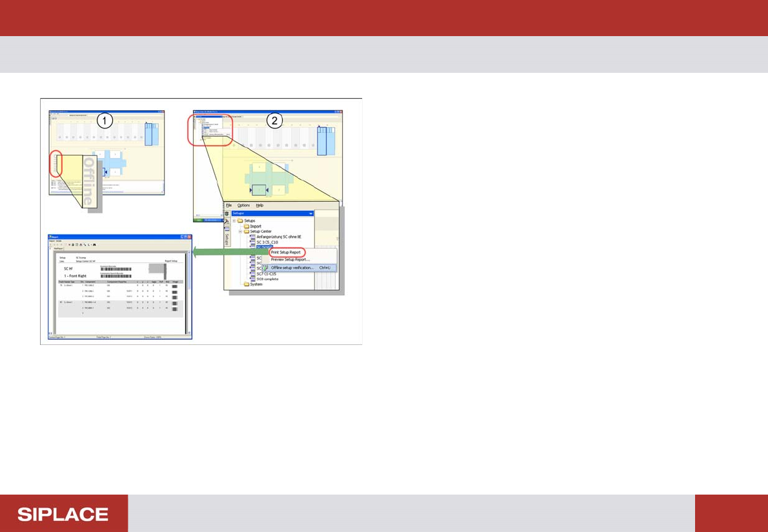Choose Preview Setup Report… from context menu

pos(290,259)
